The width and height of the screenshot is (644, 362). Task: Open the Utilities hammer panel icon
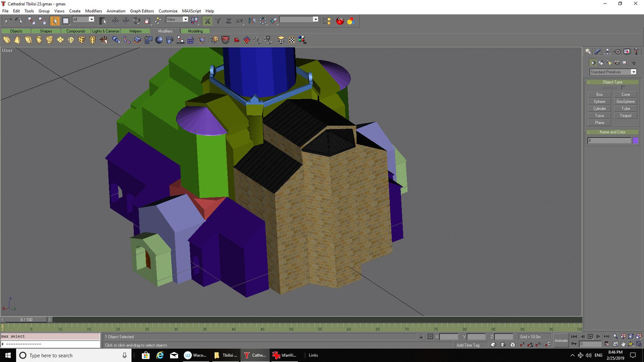tap(636, 52)
